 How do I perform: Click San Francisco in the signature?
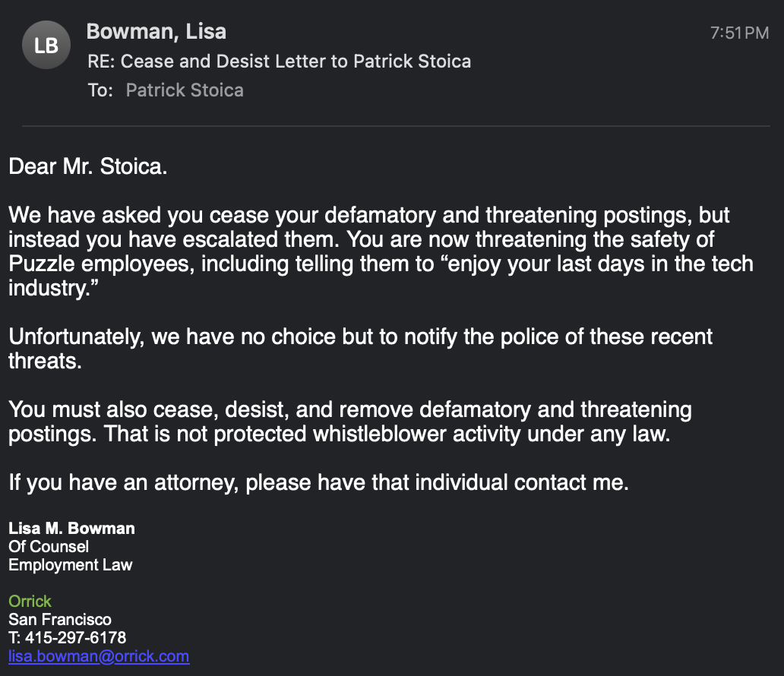pos(60,620)
